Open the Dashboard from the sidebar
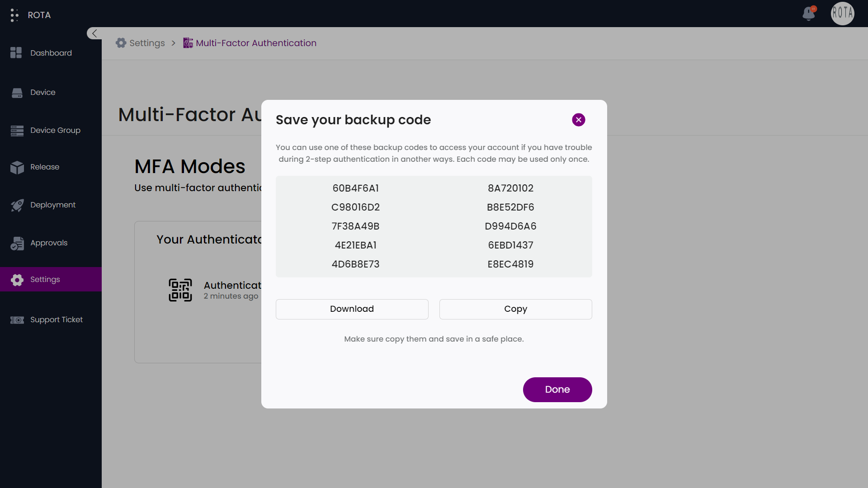 pos(16,53)
